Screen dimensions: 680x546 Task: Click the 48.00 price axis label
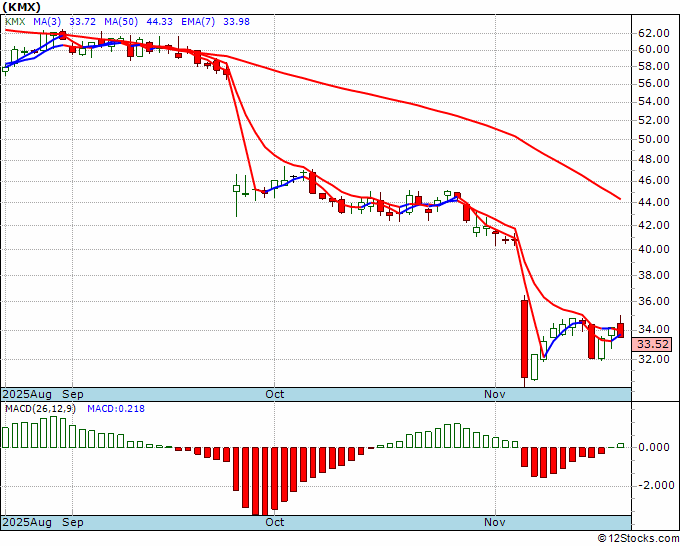pos(654,160)
